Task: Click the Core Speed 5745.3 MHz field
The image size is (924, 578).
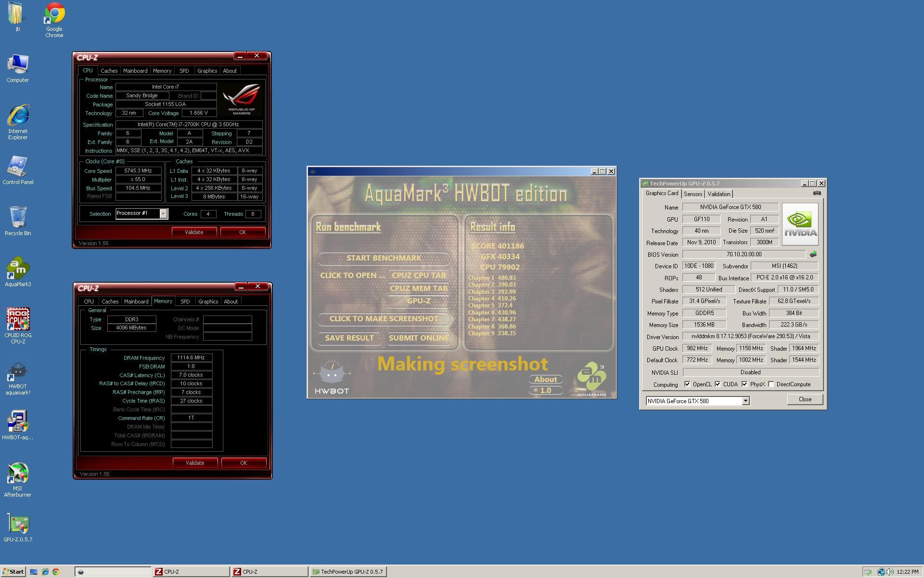Action: (x=138, y=171)
